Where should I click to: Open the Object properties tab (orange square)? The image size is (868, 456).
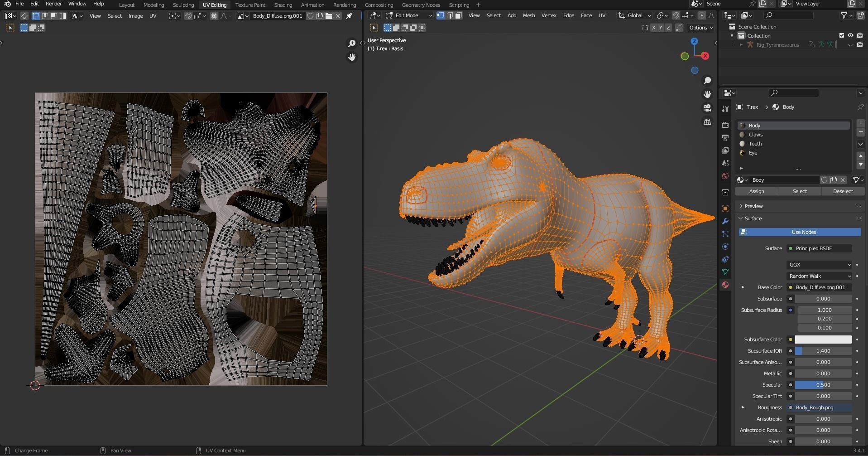(725, 209)
